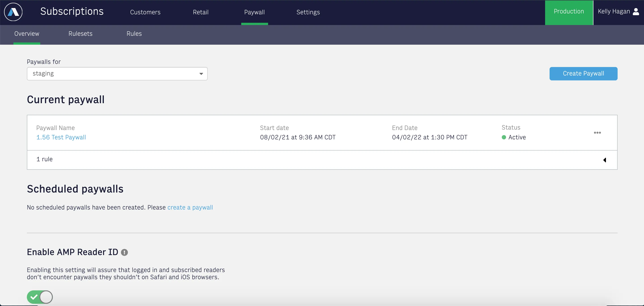Open the three-dot paywall actions menu
This screenshot has height=306, width=644.
click(597, 132)
